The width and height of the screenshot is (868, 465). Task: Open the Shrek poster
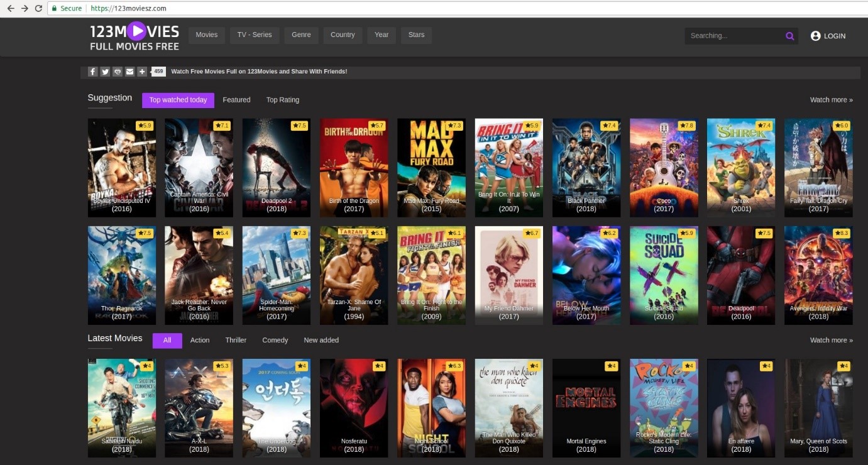click(741, 168)
